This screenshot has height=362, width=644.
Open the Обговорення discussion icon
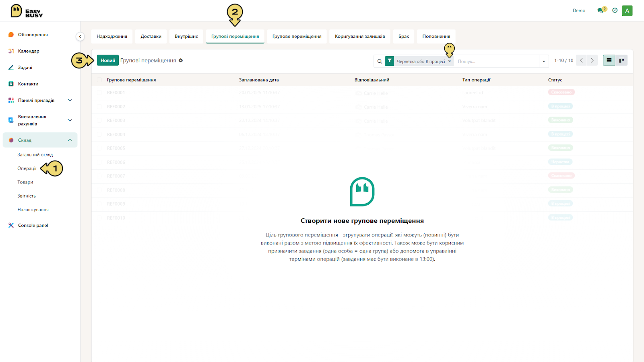click(11, 35)
